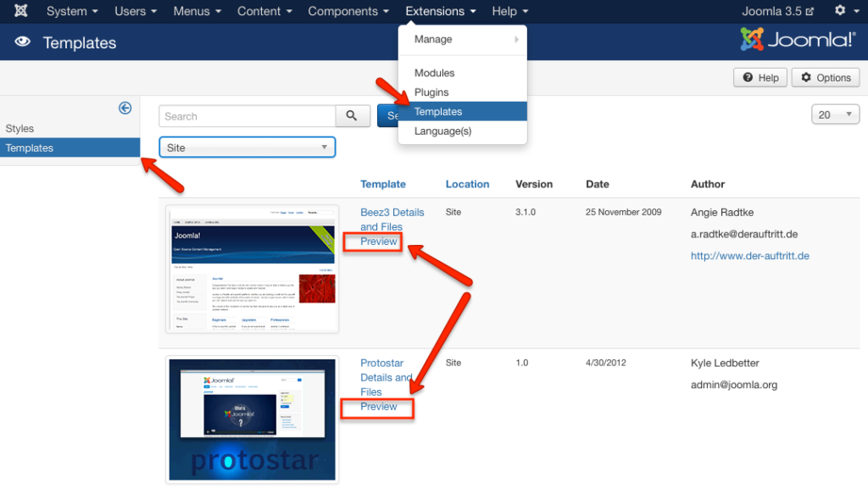Collapse sidebar with the left arrow icon
868x489 pixels.
pyautogui.click(x=125, y=108)
